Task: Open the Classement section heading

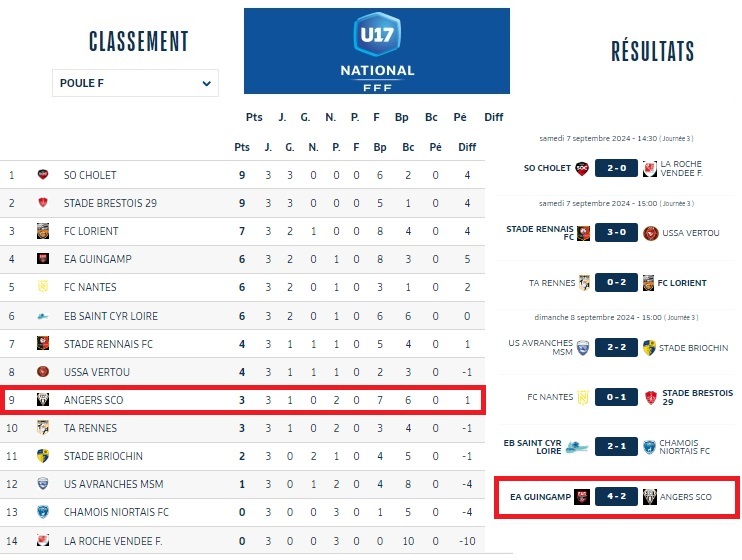Action: pos(138,42)
